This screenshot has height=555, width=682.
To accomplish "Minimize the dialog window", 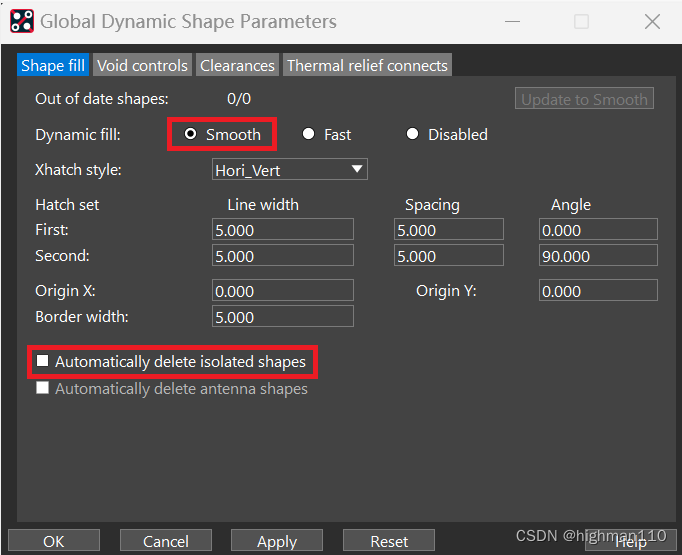I will 513,21.
